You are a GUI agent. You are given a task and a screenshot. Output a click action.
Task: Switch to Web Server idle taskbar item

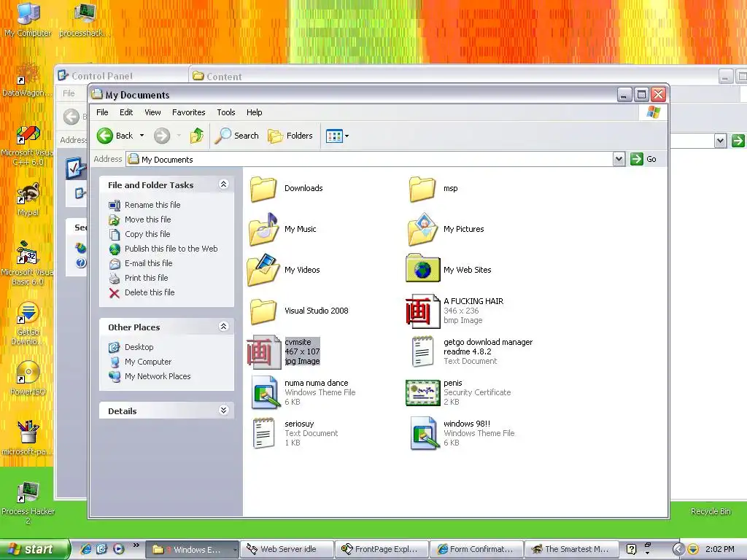(286, 550)
